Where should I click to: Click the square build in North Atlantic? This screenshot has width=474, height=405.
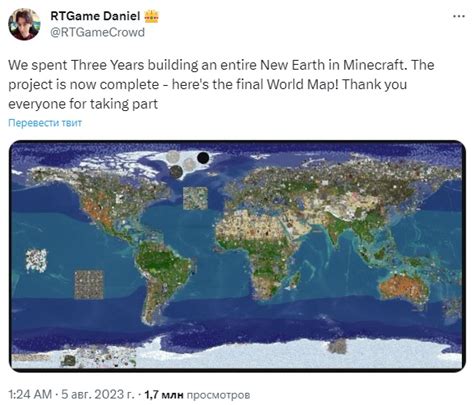[x=195, y=198]
